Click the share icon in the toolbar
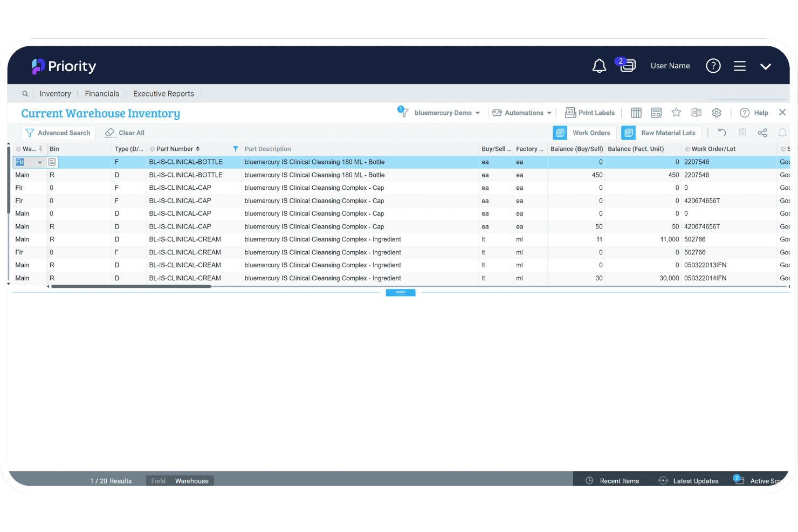 (x=762, y=133)
